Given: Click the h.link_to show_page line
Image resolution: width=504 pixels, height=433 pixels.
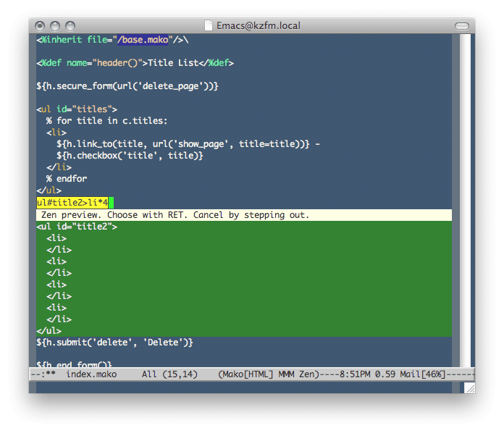Looking at the screenshot, I should 188,144.
